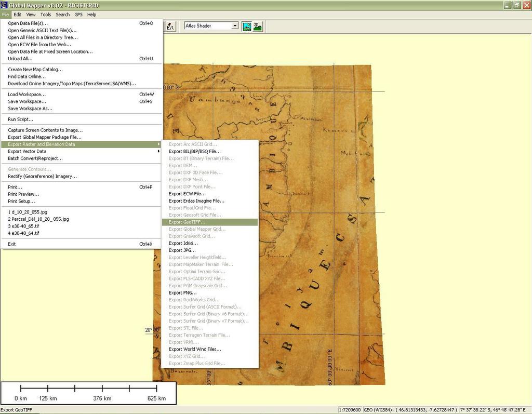This screenshot has height=414, width=532.
Task: Select Export ECW File
Action: point(210,194)
